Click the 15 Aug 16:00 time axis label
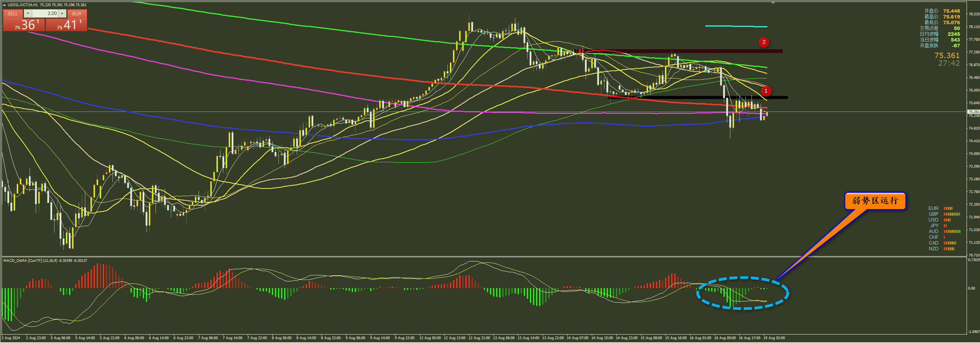Image resolution: width=980 pixels, height=343 pixels. pyautogui.click(x=676, y=338)
